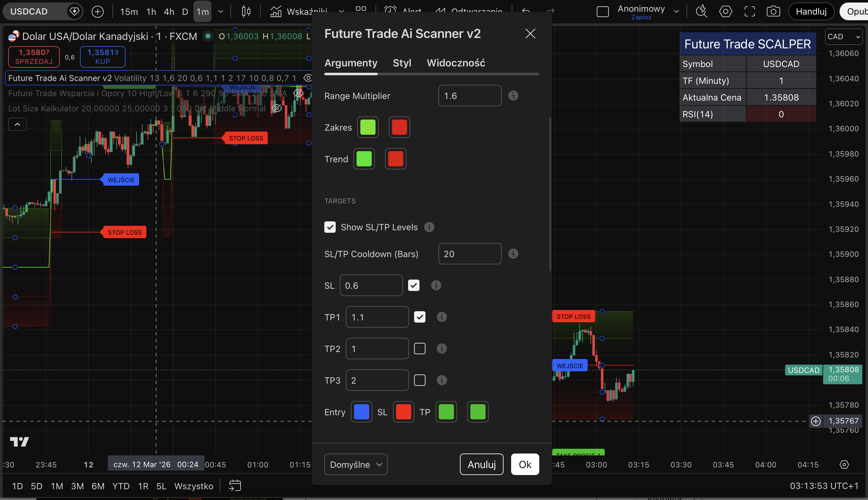Open the blue Entry color swatch

361,412
